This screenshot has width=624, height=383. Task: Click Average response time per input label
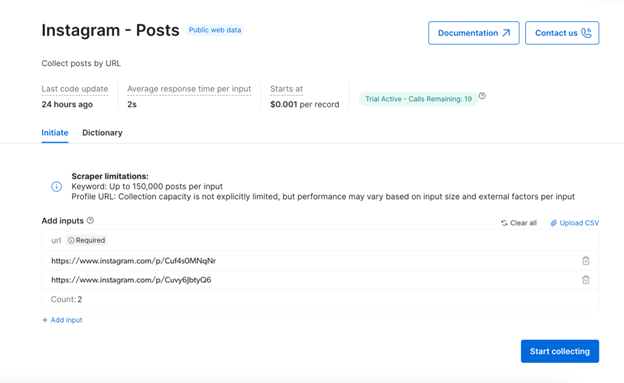(189, 89)
